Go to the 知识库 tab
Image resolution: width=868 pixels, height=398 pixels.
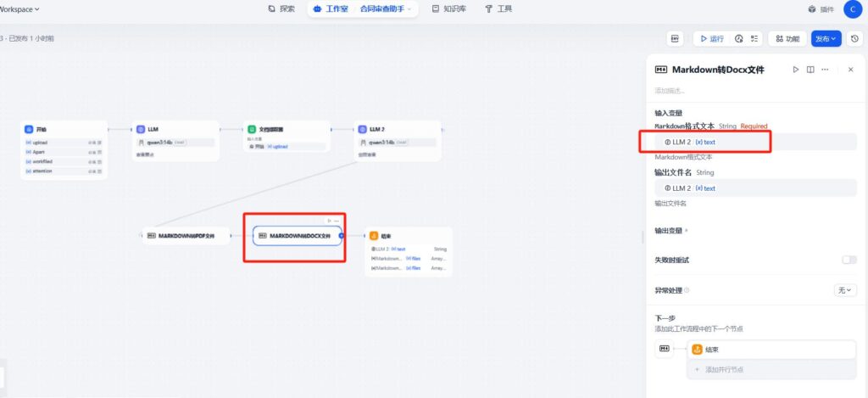click(x=448, y=9)
